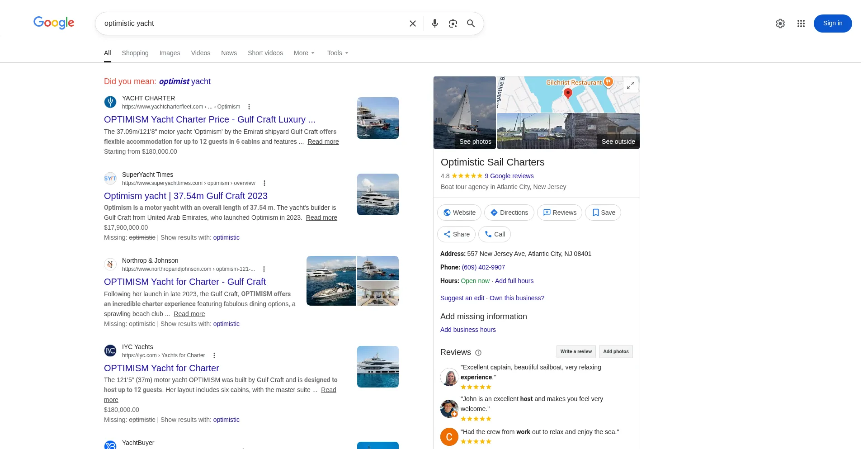
Task: Click the Google logo
Action: (x=54, y=23)
